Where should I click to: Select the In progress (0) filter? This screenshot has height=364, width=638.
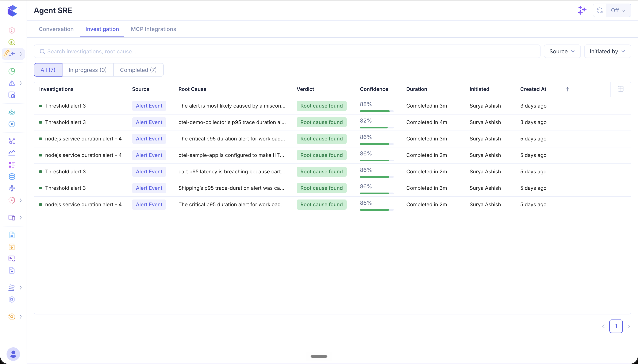[x=88, y=70]
